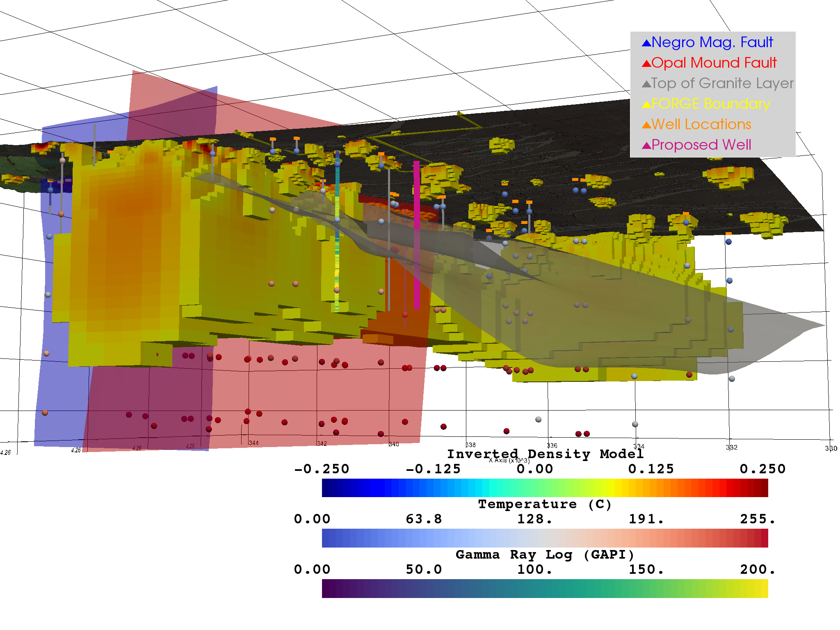
Task: Click the 336 X-axis tick label
Action: click(552, 446)
